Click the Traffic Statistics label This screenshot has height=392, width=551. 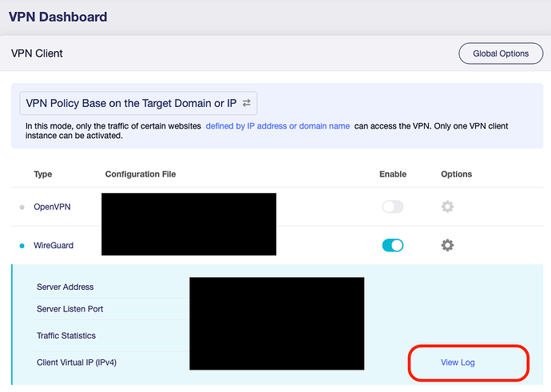66,336
